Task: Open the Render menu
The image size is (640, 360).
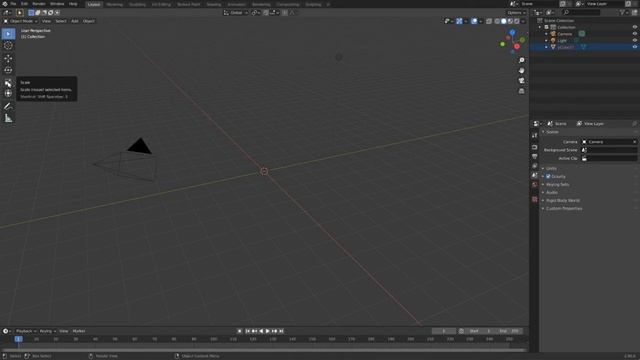Action: [x=39, y=4]
